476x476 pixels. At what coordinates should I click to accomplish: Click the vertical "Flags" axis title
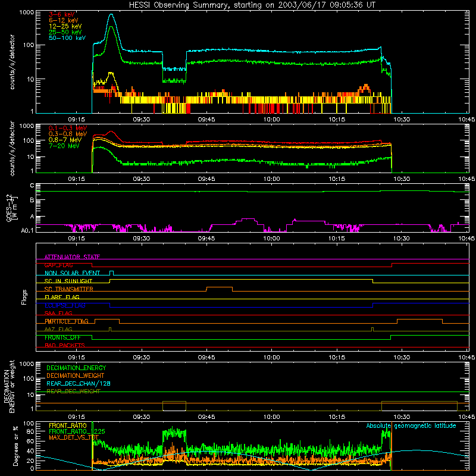24,297
